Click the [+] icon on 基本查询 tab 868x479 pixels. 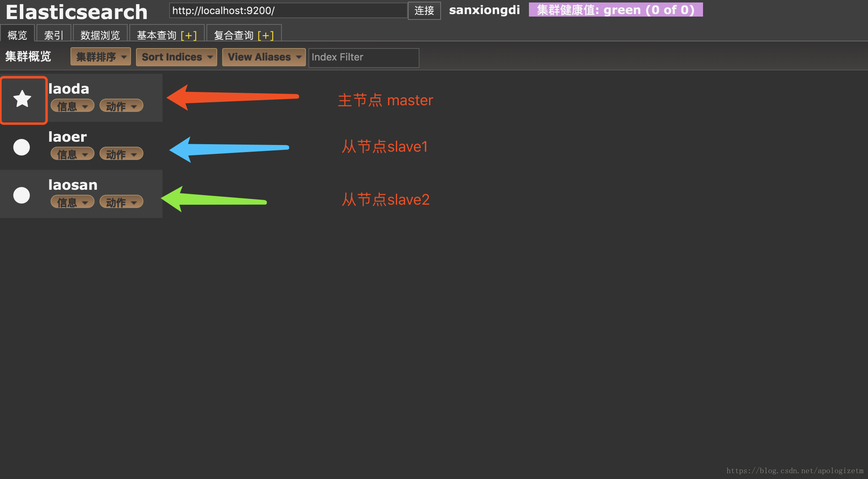point(189,36)
